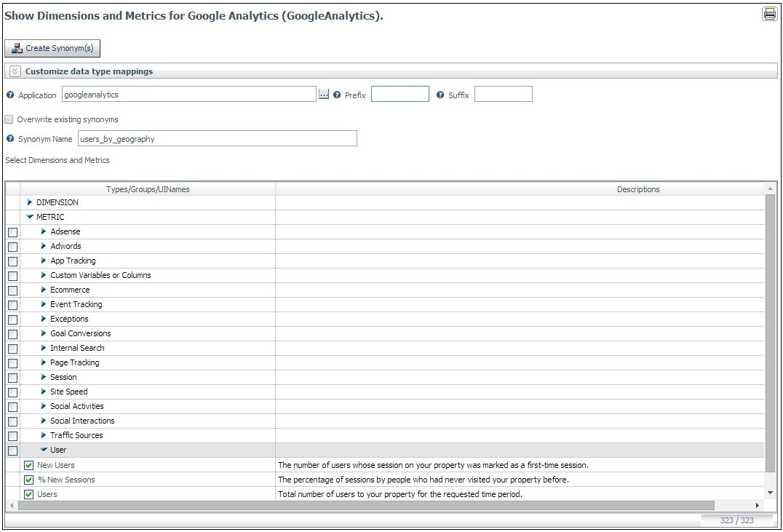Click the print icon at top right
Viewport: 783px width, 532px height.
[x=769, y=14]
